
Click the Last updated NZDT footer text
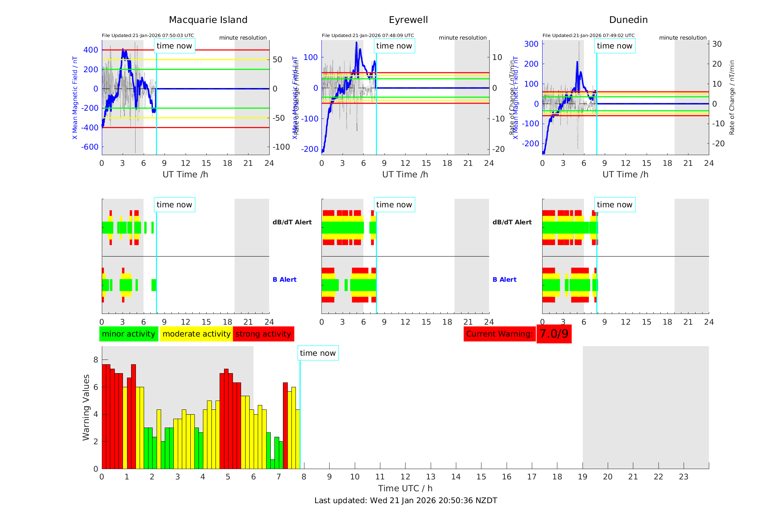(406, 501)
